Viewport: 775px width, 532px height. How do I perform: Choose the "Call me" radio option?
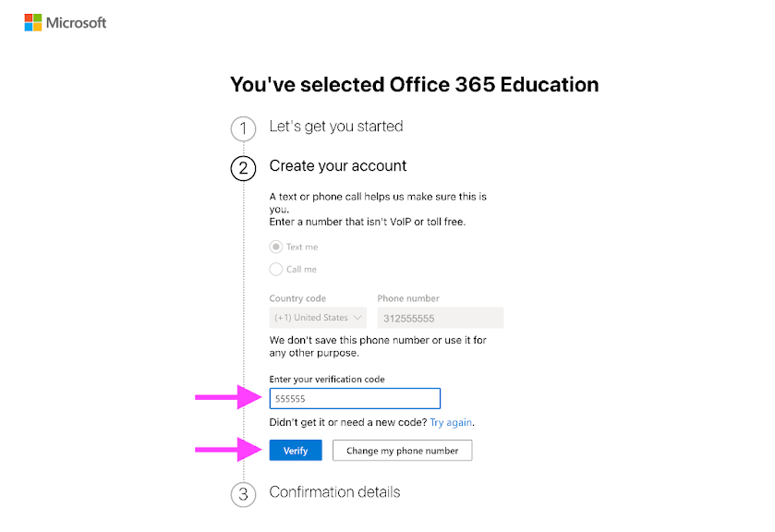point(276,270)
